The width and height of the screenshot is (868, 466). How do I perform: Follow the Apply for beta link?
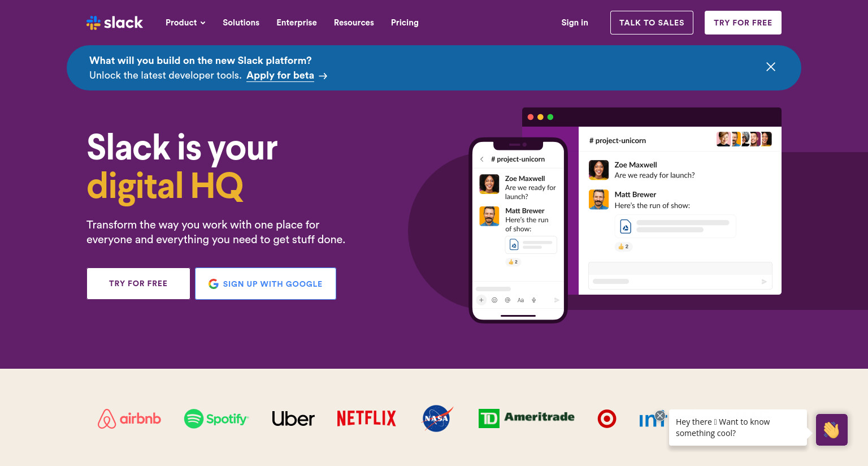click(280, 75)
